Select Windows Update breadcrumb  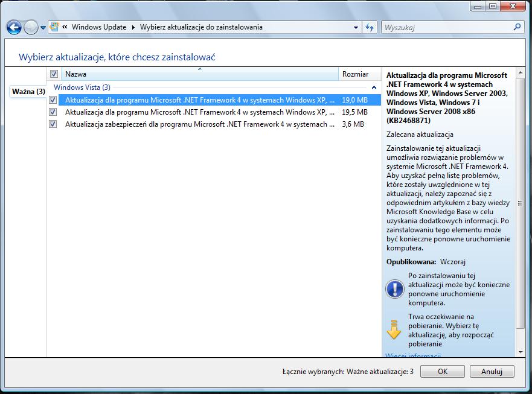pyautogui.click(x=99, y=27)
